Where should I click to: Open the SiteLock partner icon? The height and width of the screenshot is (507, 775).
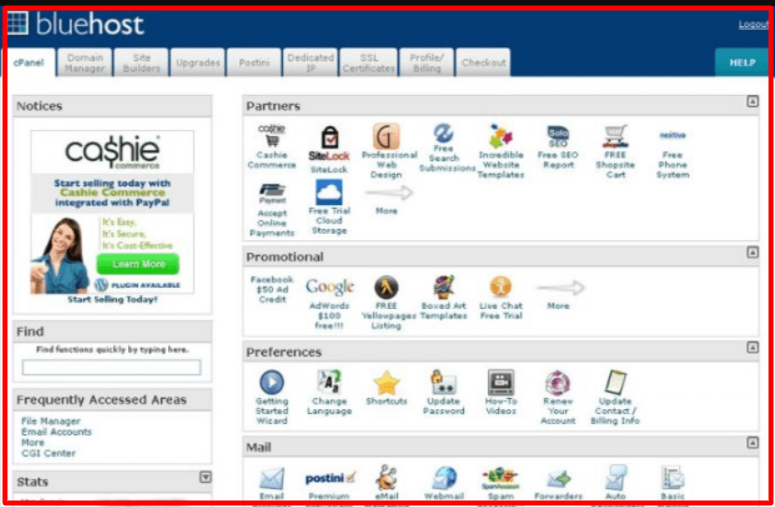[328, 138]
